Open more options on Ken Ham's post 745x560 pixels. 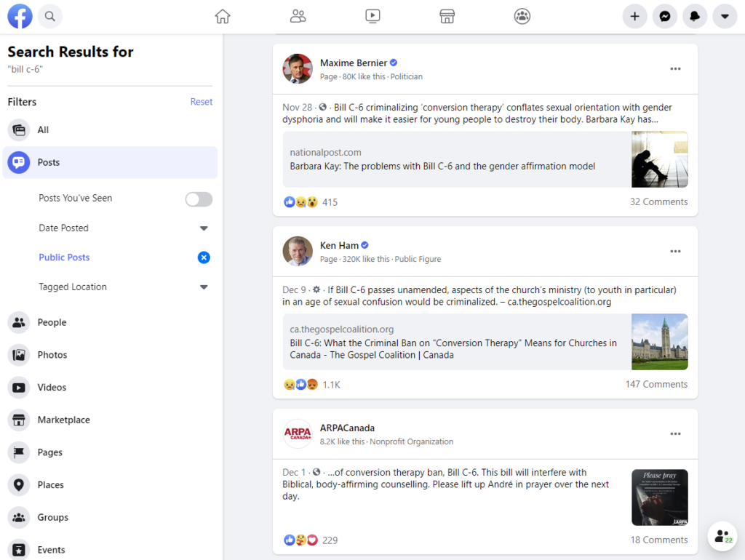click(675, 251)
